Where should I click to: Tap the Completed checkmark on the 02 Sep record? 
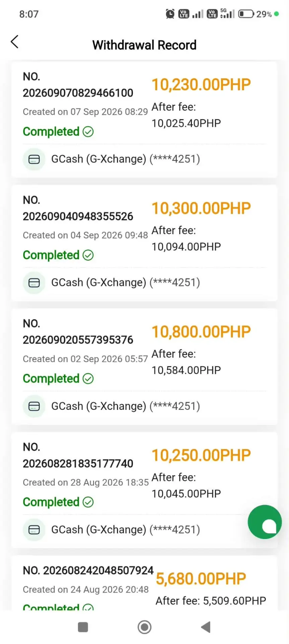pos(88,379)
